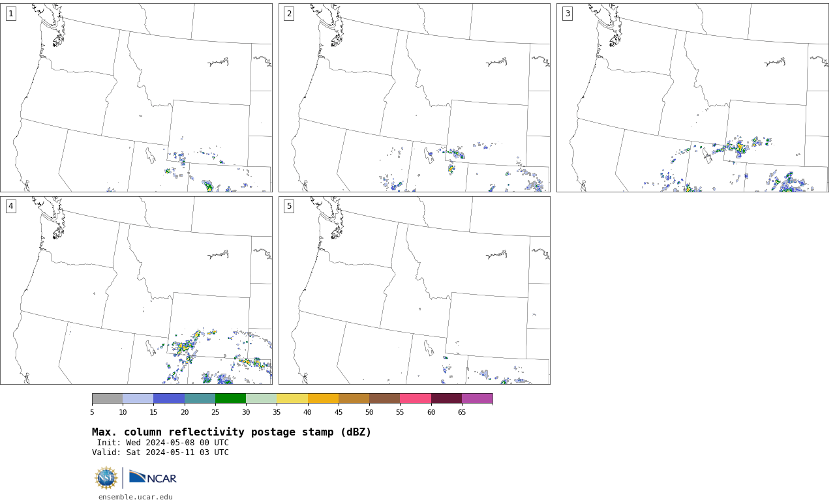Click the panel number 5 label
Image resolution: width=835 pixels, height=504 pixels.
click(x=289, y=206)
